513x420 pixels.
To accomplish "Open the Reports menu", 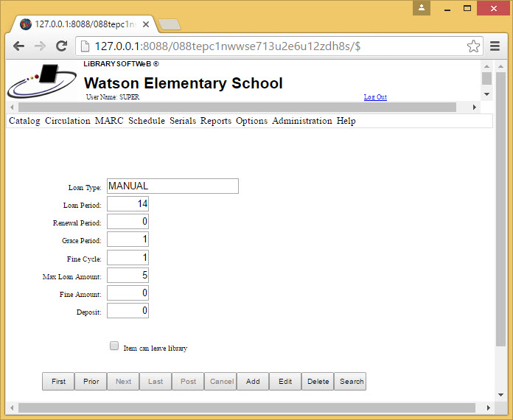I will pos(215,121).
